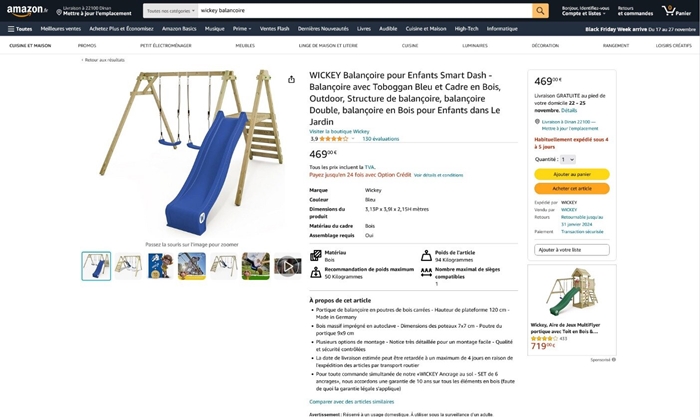
Task: Open Ventes Flash in navigation bar
Action: tap(274, 29)
